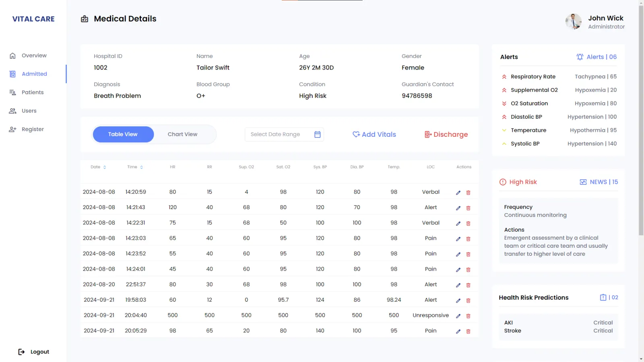The width and height of the screenshot is (644, 362).
Task: Open the Patients list
Action: [32, 93]
